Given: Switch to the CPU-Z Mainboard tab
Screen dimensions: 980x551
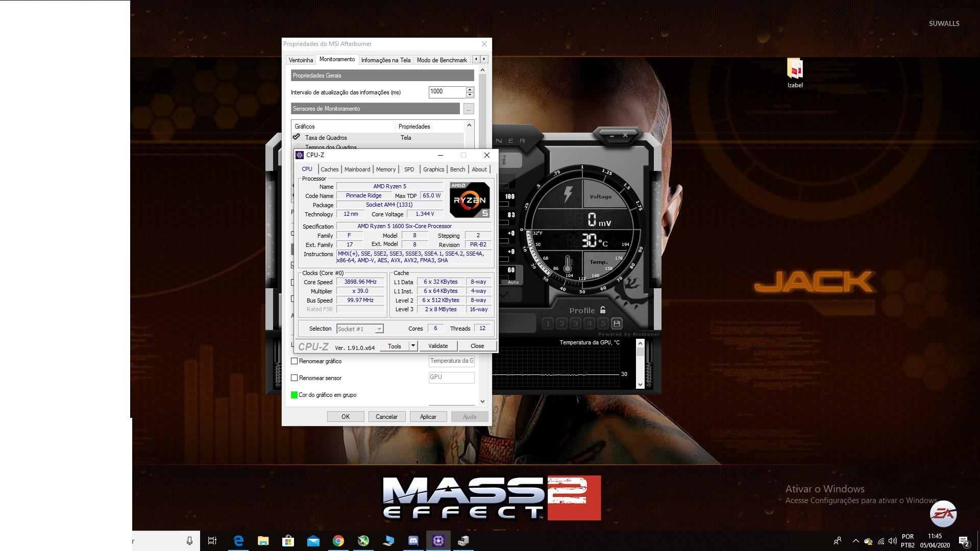Looking at the screenshot, I should [357, 169].
